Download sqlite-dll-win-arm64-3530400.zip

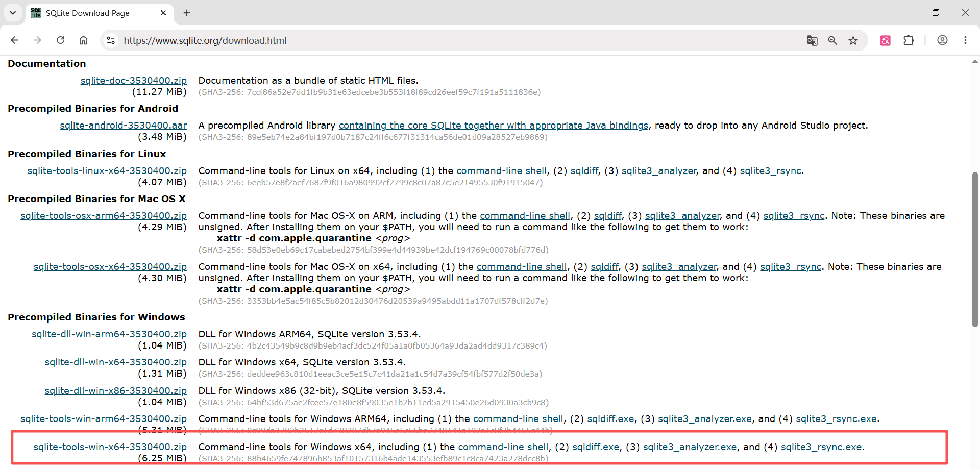point(109,334)
